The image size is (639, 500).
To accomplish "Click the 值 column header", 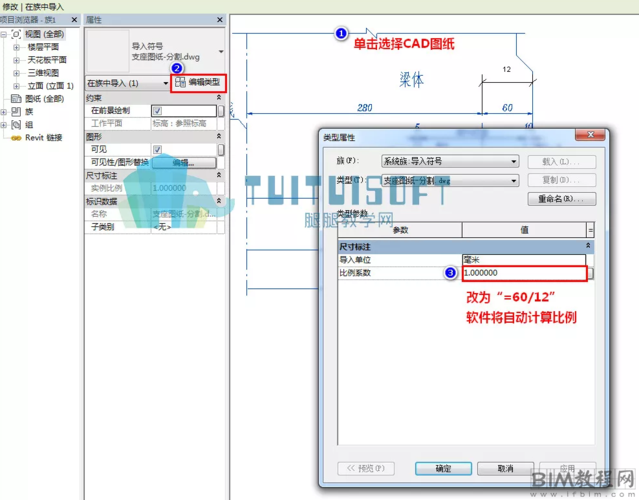I will (524, 230).
